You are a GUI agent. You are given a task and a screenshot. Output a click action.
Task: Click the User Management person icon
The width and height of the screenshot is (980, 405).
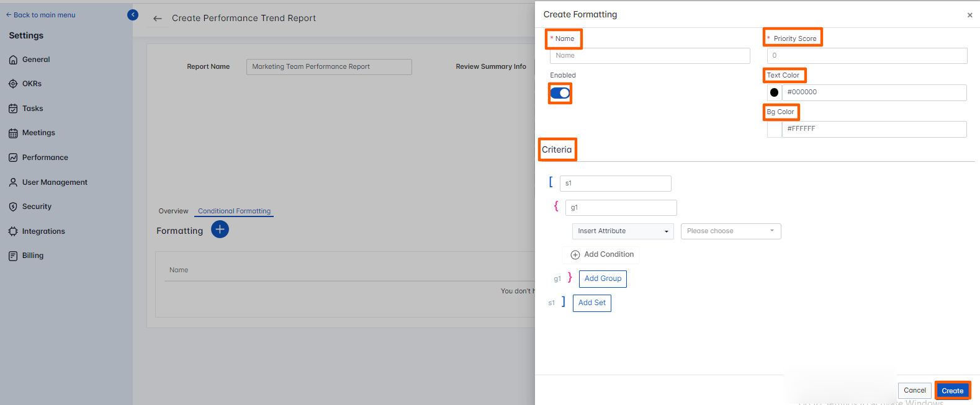(x=13, y=182)
